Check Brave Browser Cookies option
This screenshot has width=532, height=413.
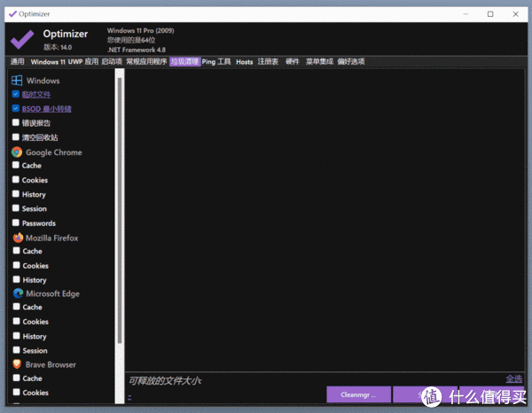tap(16, 392)
